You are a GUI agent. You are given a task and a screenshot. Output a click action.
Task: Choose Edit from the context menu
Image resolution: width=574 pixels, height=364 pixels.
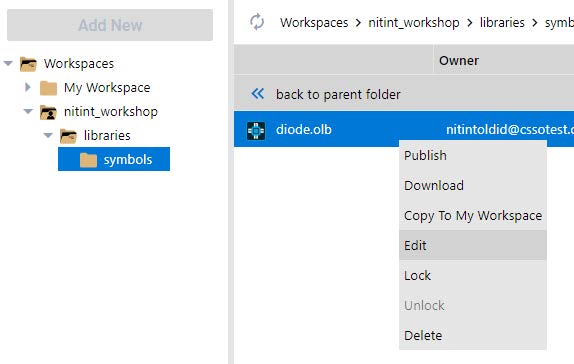473,245
